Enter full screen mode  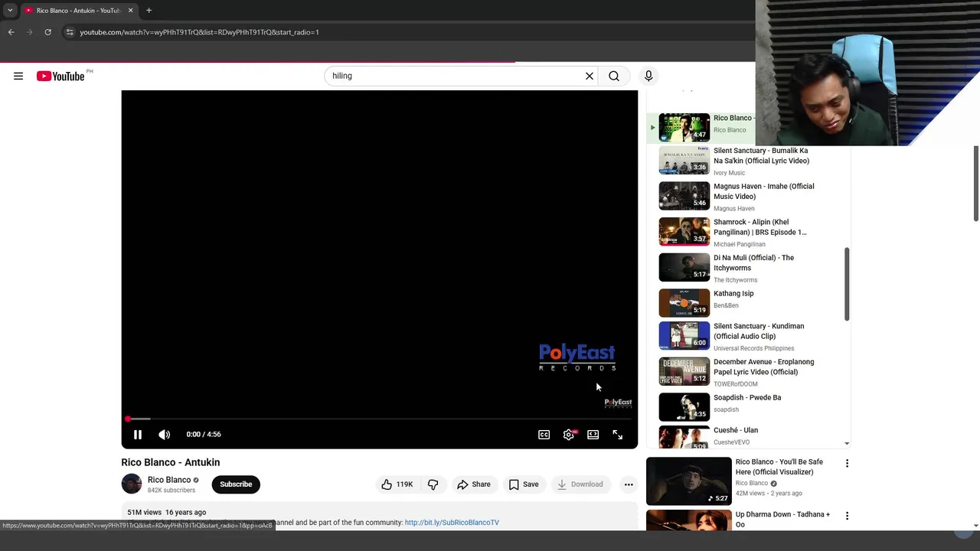coord(617,435)
